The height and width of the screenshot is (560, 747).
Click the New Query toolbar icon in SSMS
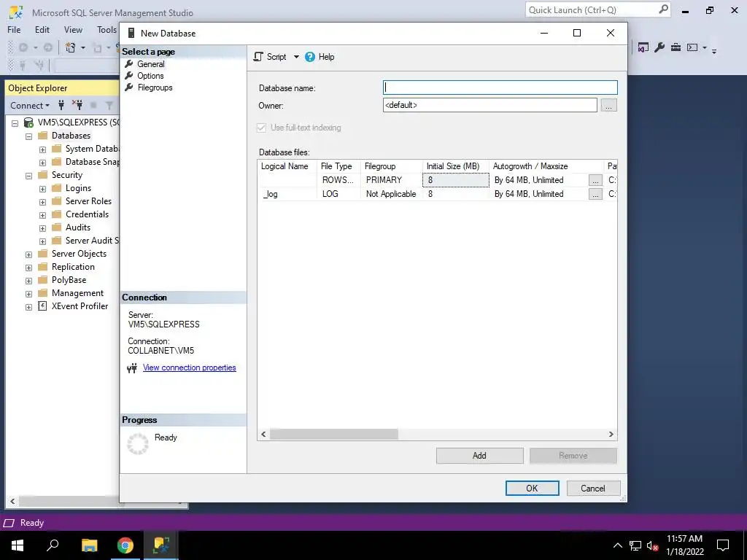tap(71, 47)
